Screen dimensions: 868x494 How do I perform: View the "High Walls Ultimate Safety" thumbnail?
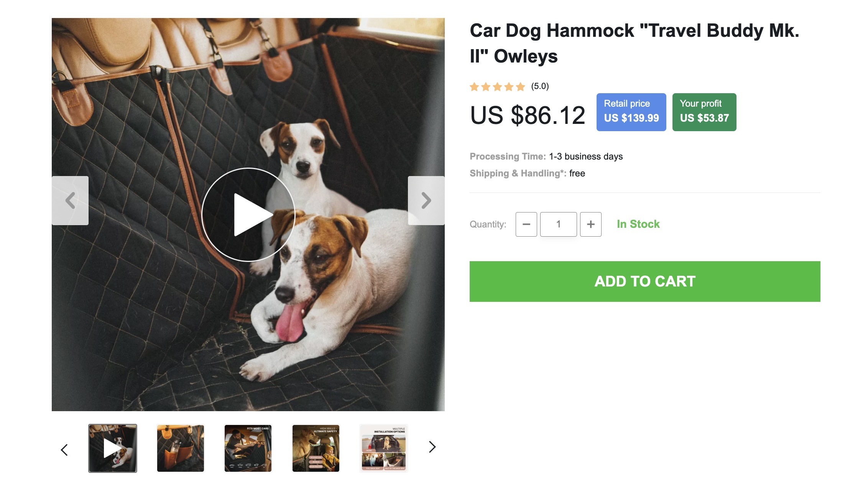click(x=316, y=448)
